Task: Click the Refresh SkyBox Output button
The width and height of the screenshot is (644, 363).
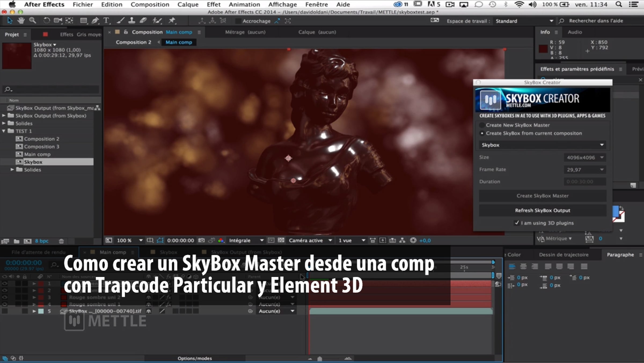Action: 543,210
